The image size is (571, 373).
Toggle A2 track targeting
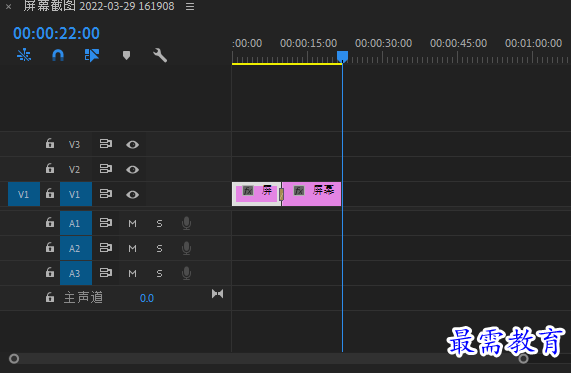point(76,248)
